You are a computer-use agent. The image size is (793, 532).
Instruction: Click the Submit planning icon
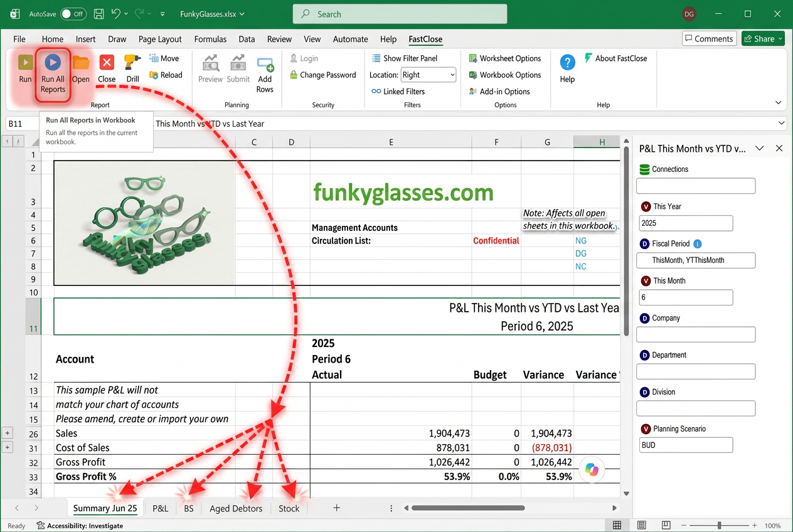pos(238,63)
